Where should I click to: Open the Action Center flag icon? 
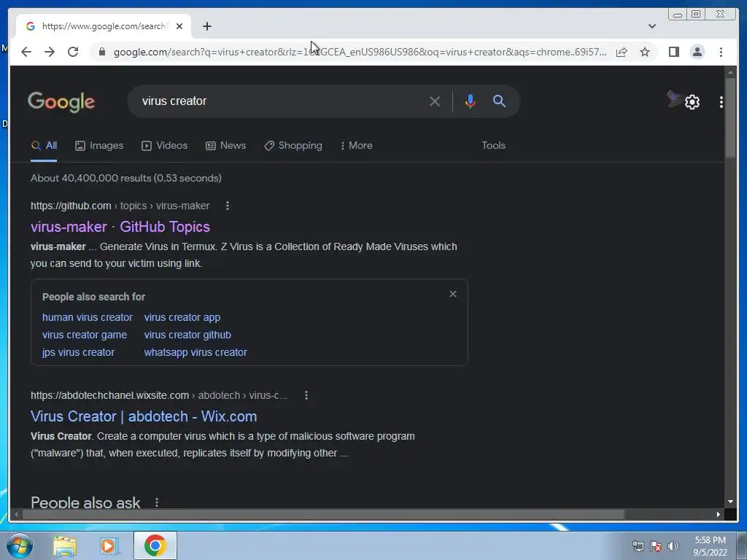pos(656,546)
